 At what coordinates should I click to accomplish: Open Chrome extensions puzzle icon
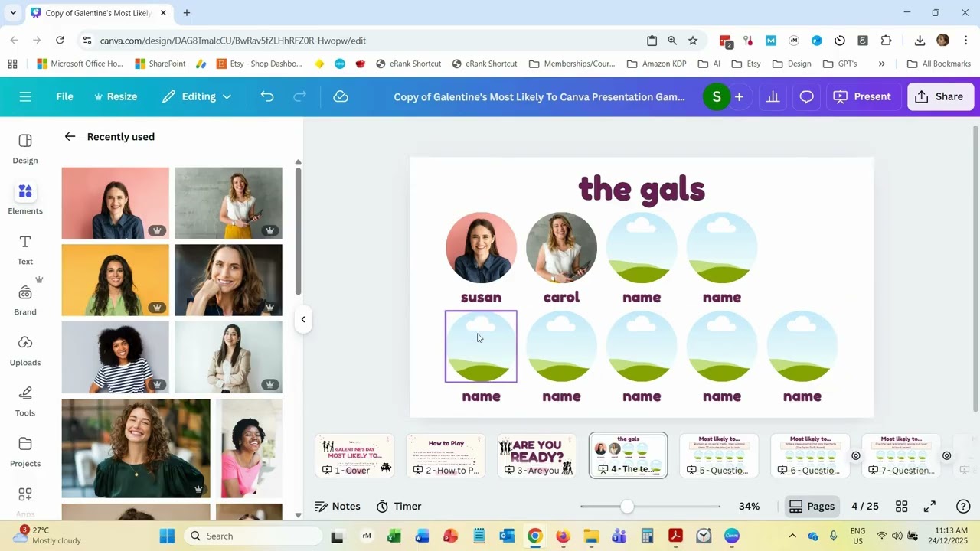pyautogui.click(x=887, y=41)
